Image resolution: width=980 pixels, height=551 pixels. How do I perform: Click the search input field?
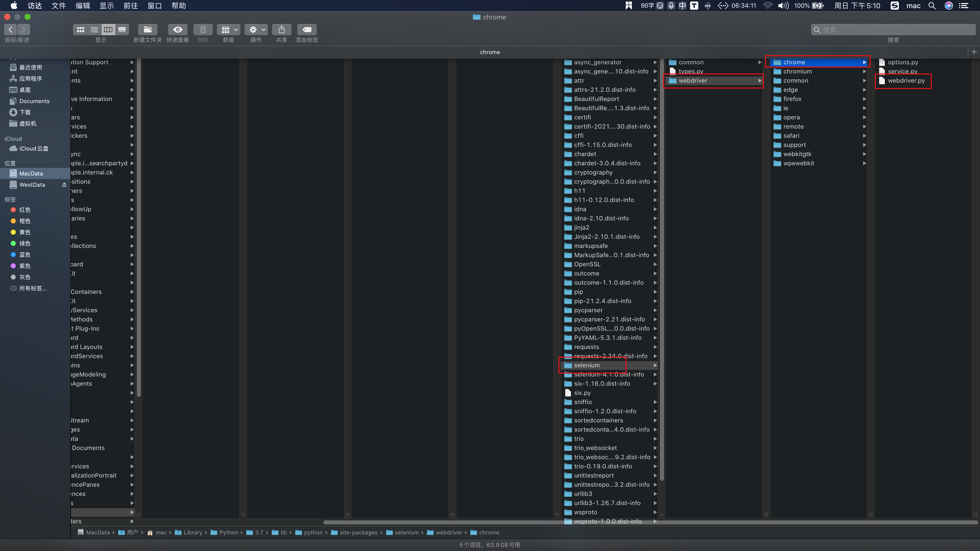point(894,30)
